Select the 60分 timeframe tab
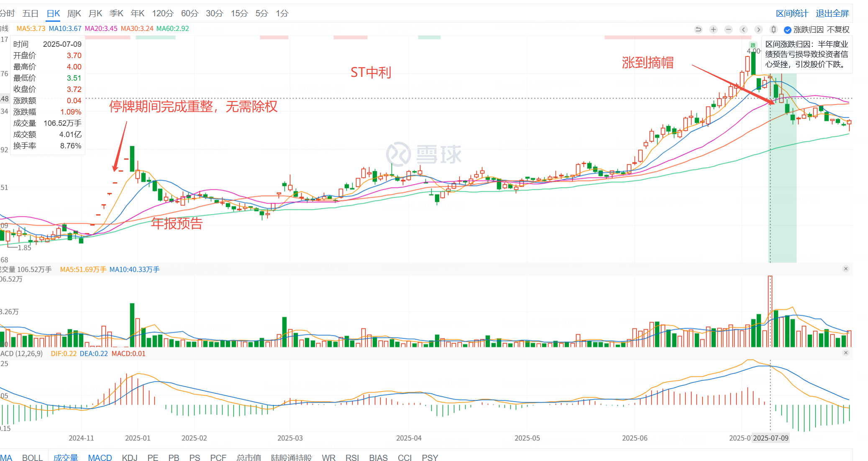Image resolution: width=868 pixels, height=461 pixels. click(189, 13)
